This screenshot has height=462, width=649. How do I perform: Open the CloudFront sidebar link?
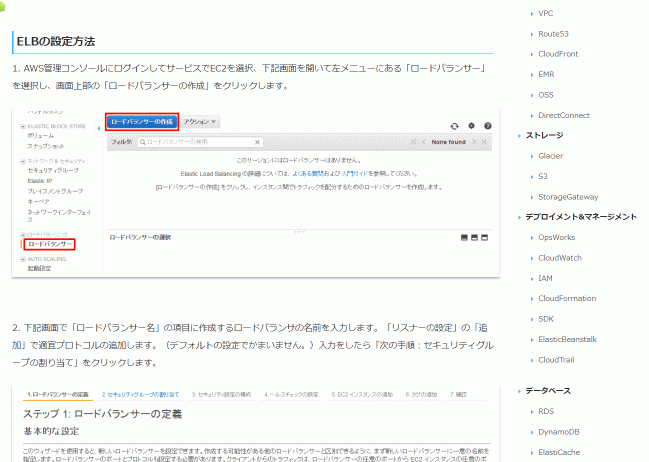[x=558, y=54]
